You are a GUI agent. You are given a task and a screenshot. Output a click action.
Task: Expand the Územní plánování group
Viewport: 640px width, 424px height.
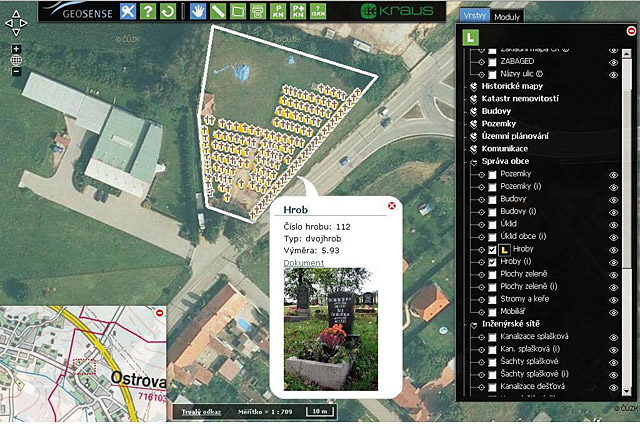[473, 137]
